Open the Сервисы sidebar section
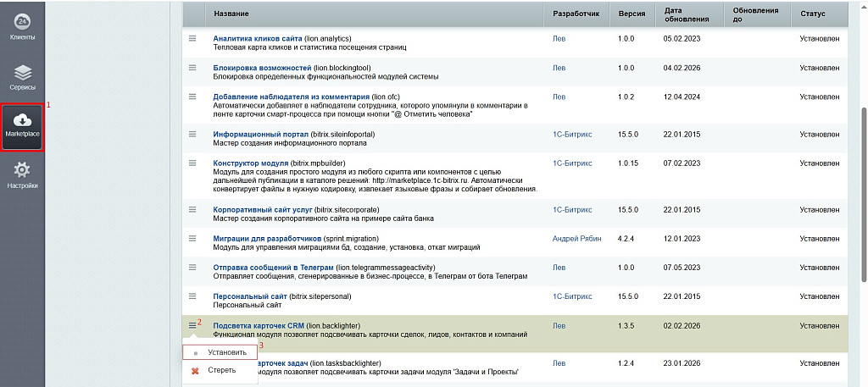Viewport: 868px width, 387px height. click(x=22, y=77)
